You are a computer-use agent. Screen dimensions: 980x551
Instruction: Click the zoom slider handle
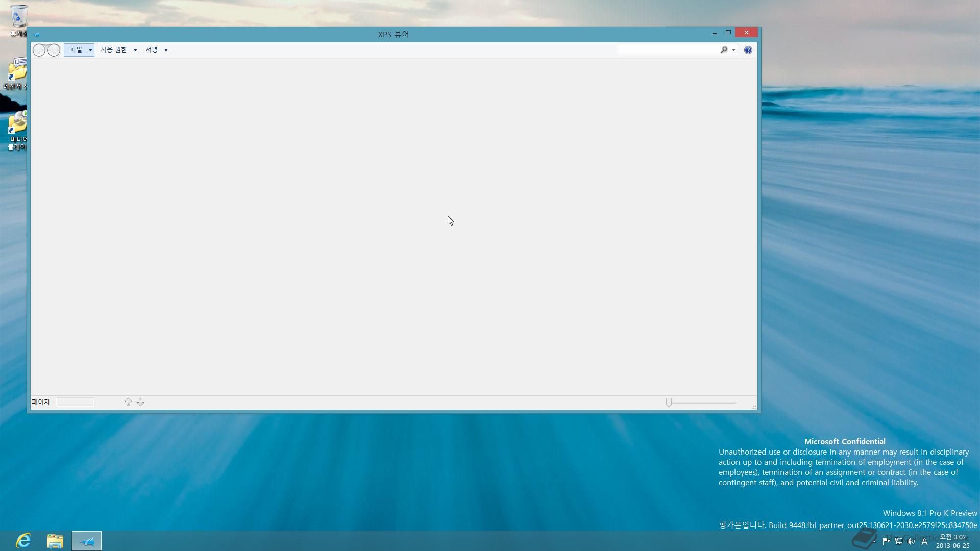669,403
